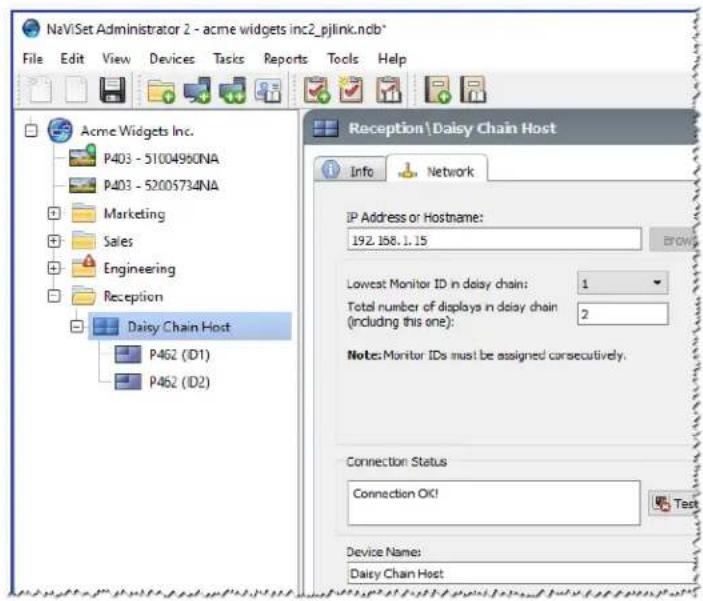Open the Reports menu
The image size is (703, 601).
[285, 59]
